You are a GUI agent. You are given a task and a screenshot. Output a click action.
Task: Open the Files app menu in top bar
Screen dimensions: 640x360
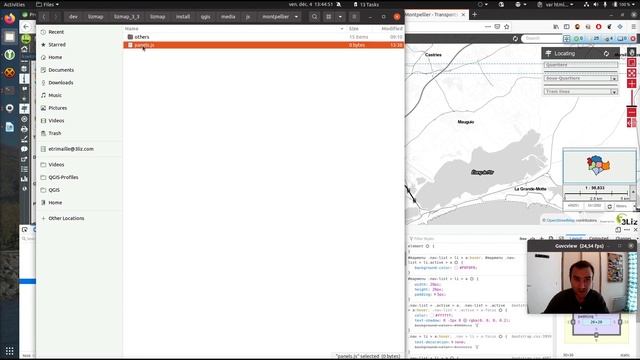(47, 4)
